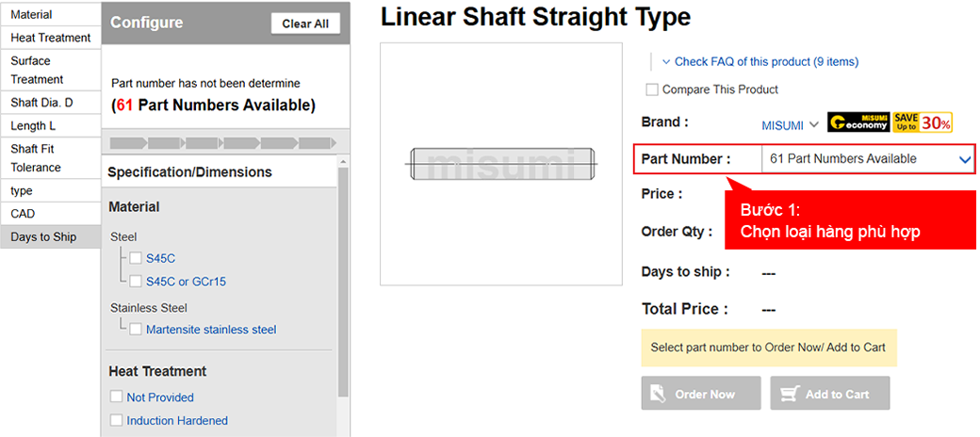Screen dimensions: 980x437
Task: Open the Surface Treatment tab
Action: click(x=50, y=71)
